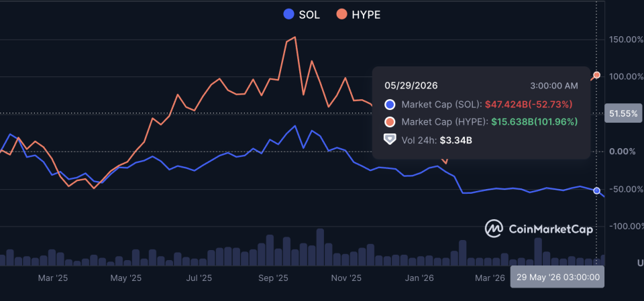This screenshot has width=644, height=301.
Task: Click the 150.00% y-axis label
Action: click(x=625, y=40)
